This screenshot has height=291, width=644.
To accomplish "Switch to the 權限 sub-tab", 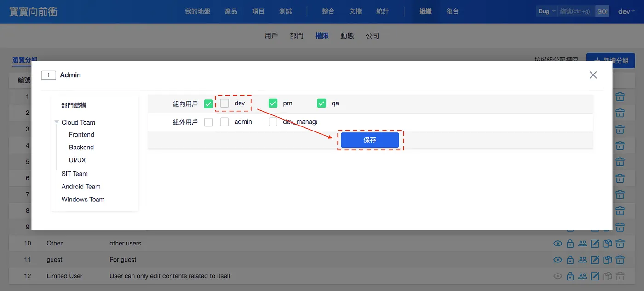I will point(322,35).
